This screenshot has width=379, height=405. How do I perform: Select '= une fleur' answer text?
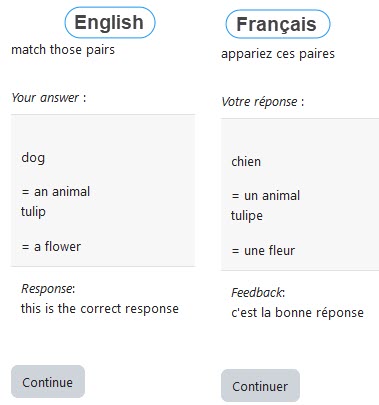pyautogui.click(x=263, y=251)
